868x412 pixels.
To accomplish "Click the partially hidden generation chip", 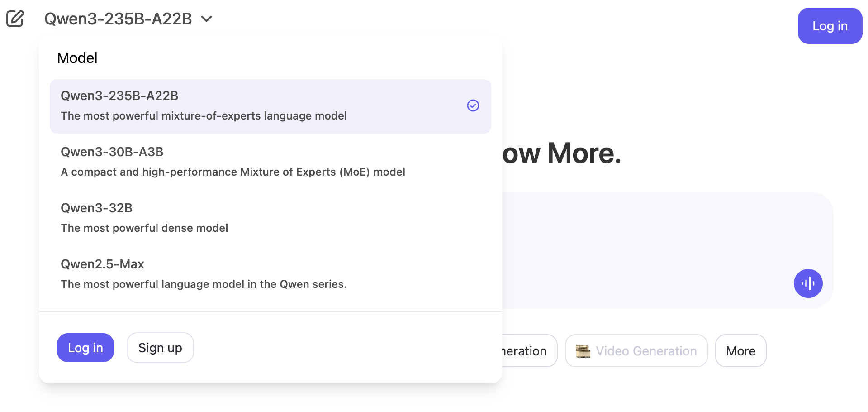I will 528,351.
